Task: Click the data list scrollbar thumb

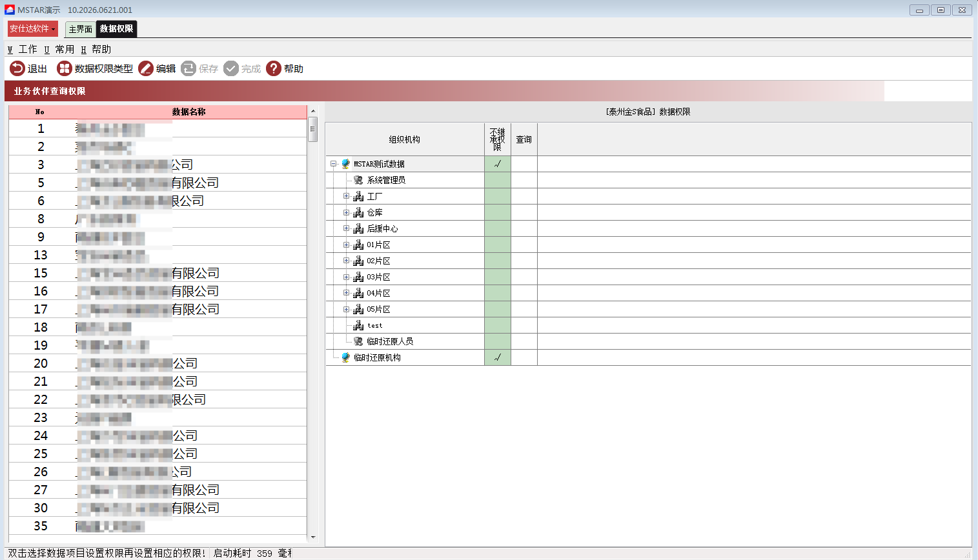Action: [x=313, y=129]
